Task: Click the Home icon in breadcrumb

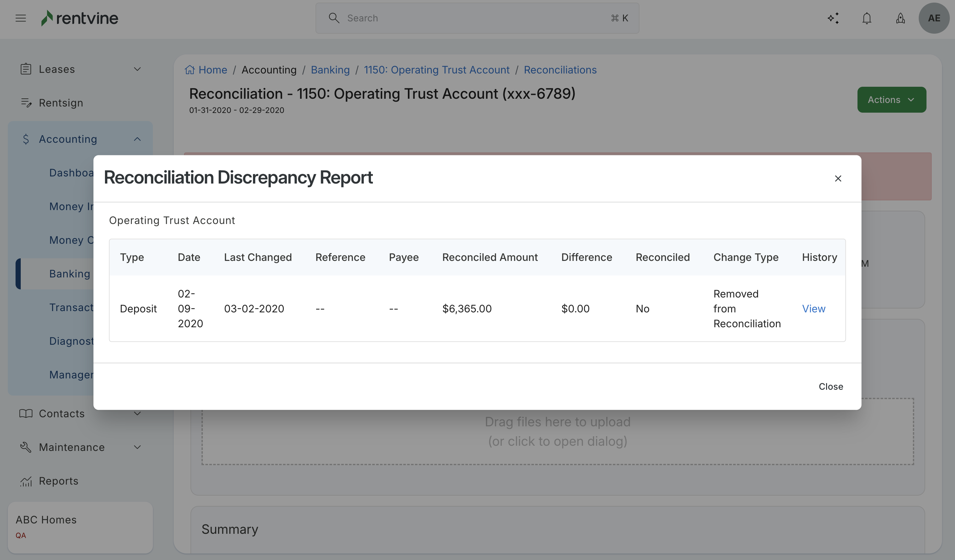Action: (190, 70)
